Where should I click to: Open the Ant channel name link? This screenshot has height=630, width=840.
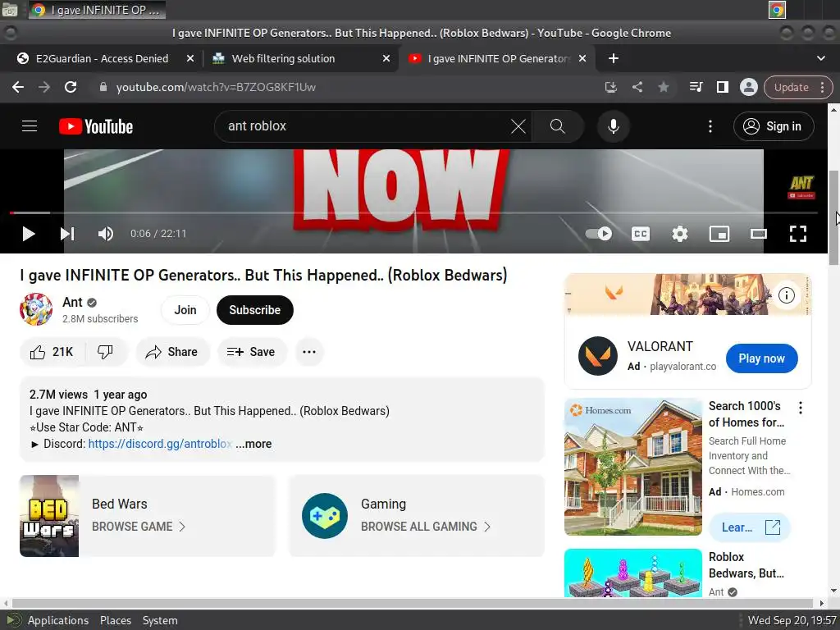[x=72, y=302]
